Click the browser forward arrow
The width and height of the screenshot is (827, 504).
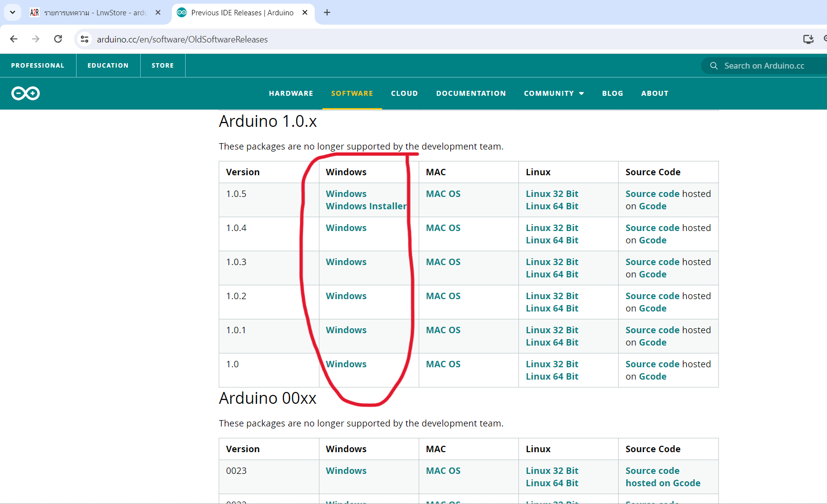tap(36, 39)
